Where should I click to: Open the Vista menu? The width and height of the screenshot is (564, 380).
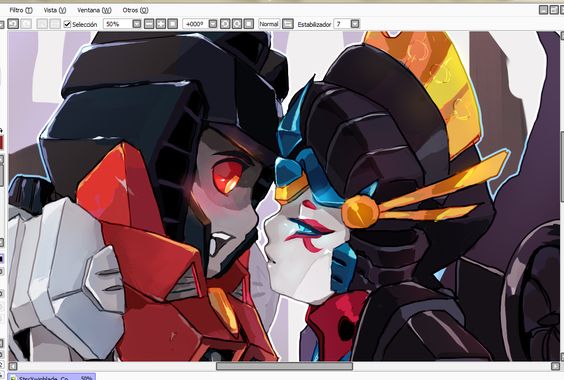coord(55,10)
